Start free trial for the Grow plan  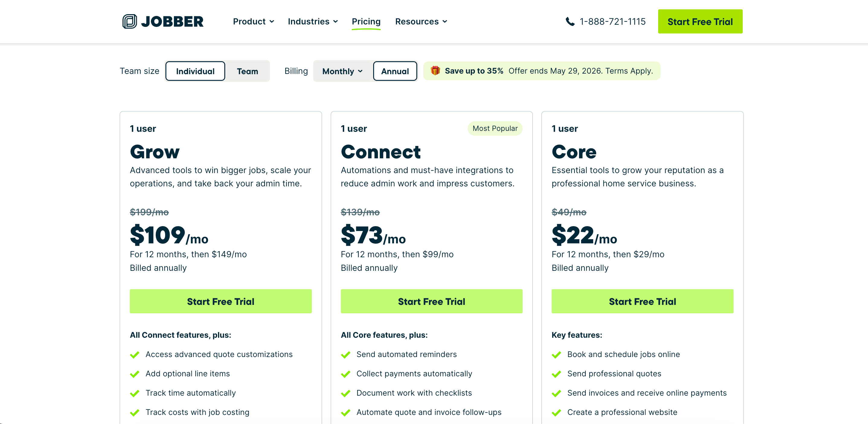[x=221, y=302]
